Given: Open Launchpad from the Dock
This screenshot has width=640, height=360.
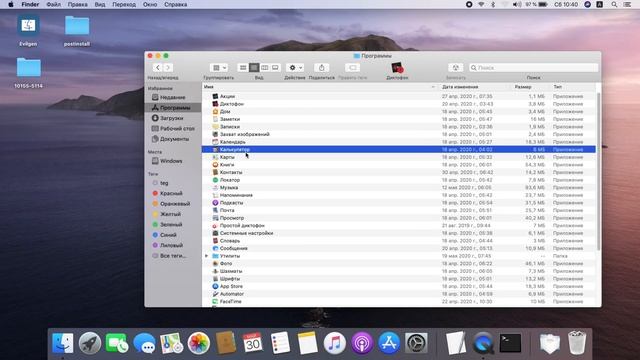Looking at the screenshot, I should pyautogui.click(x=90, y=343).
